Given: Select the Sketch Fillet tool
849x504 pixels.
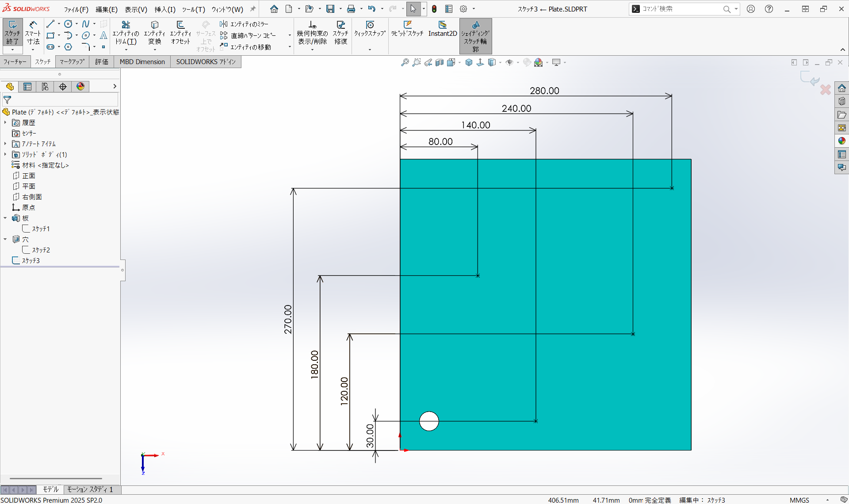Looking at the screenshot, I should (86, 47).
